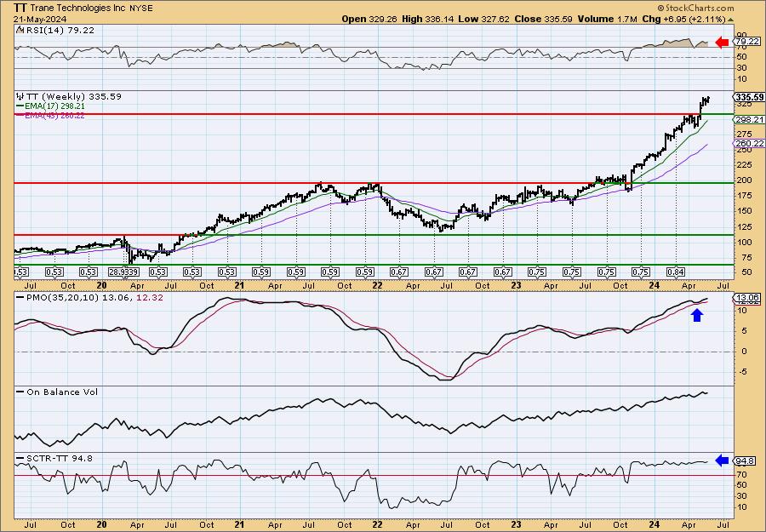Viewport: 766px width, 532px height.
Task: Click the Close 335.59 header value
Action: tap(544, 19)
